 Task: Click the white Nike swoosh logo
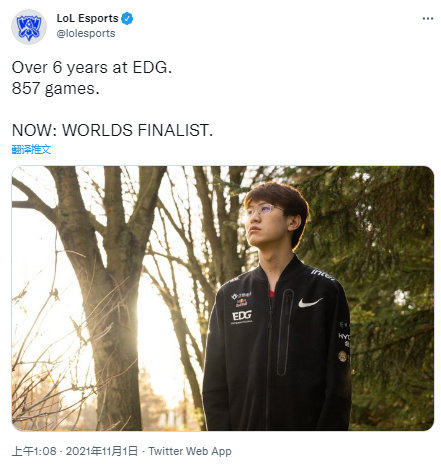point(310,302)
